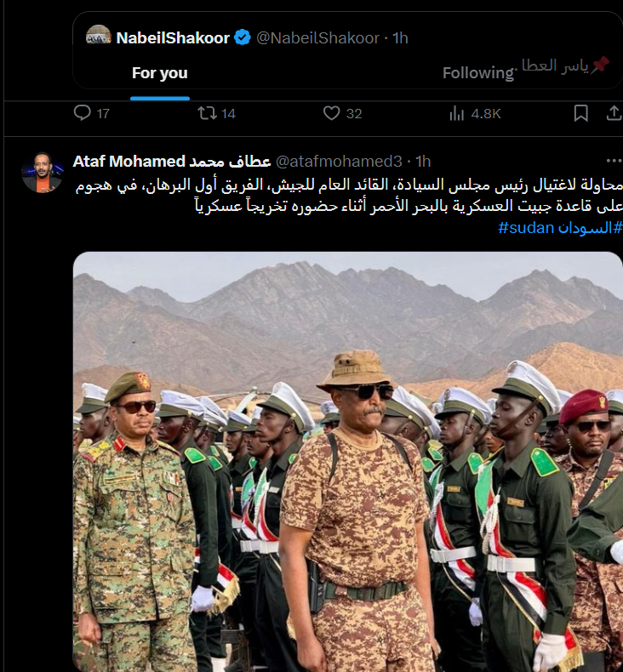623x672 pixels.
Task: Click the 1h timestamp on Ataf Mohamed's post
Action: tap(423, 161)
